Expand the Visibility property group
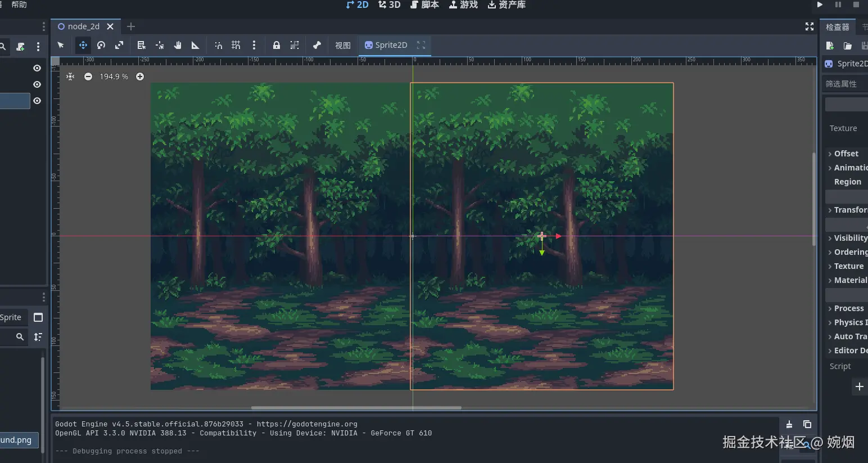Viewport: 868px width, 463px height. 847,238
